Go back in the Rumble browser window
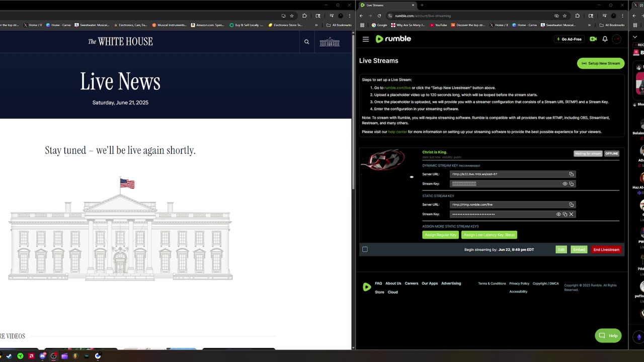 click(361, 16)
